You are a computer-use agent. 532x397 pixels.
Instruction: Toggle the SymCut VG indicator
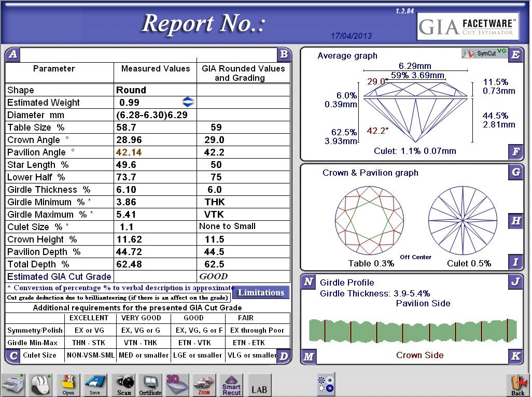click(485, 53)
